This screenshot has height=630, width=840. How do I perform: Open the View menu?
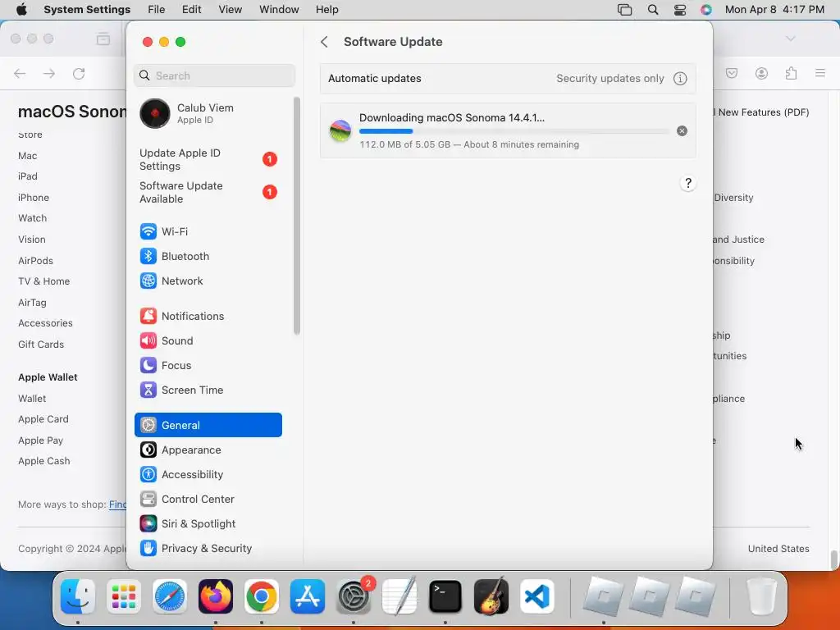coord(231,10)
